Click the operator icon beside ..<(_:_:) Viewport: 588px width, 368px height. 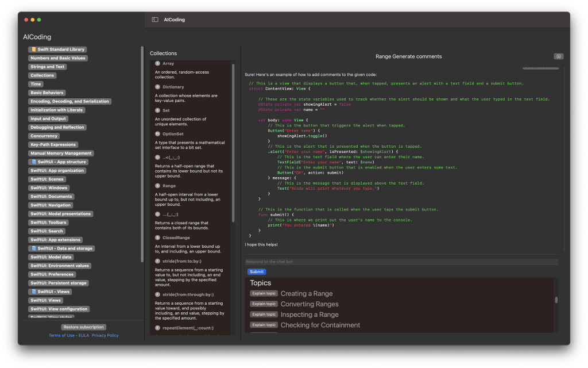[157, 158]
